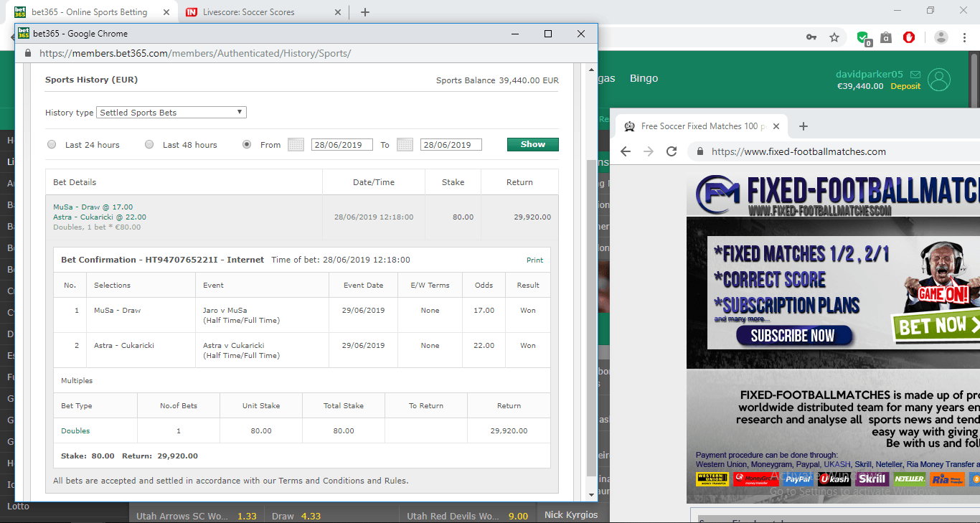This screenshot has height=523, width=980.
Task: Click Nick Kyrgios name at bottom
Action: (571, 514)
